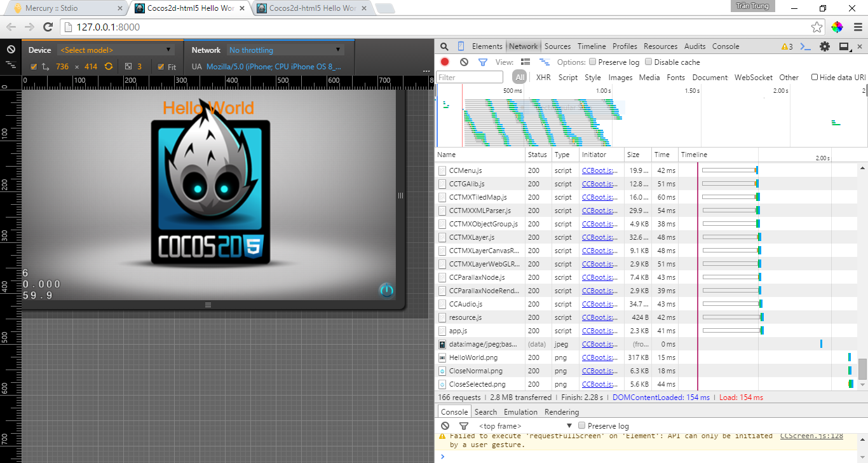Open the Device Select model dropdown
868x463 pixels.
[116, 50]
